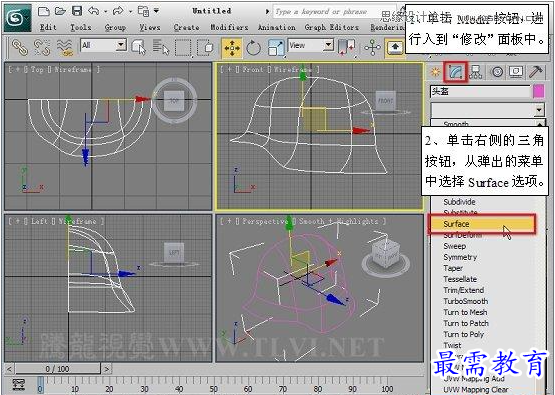Viewport: 555px width, 395px height.
Task: Click the object name field 头盔
Action: point(480,92)
